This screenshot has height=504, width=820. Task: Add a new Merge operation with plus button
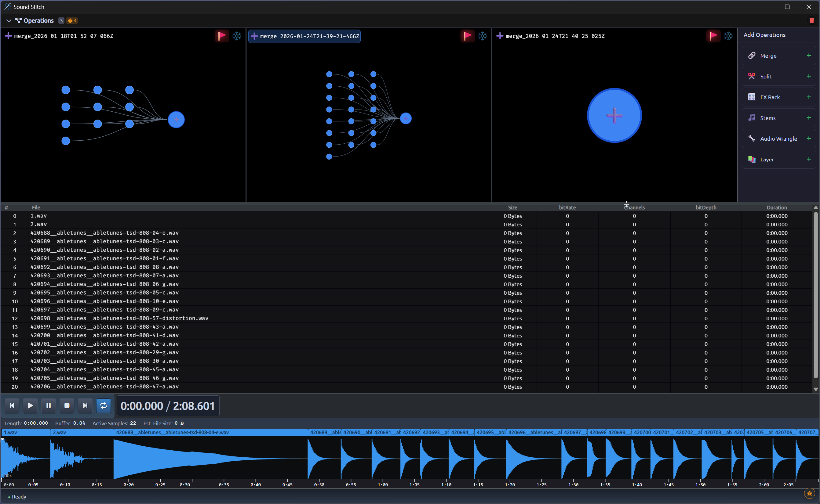point(809,55)
